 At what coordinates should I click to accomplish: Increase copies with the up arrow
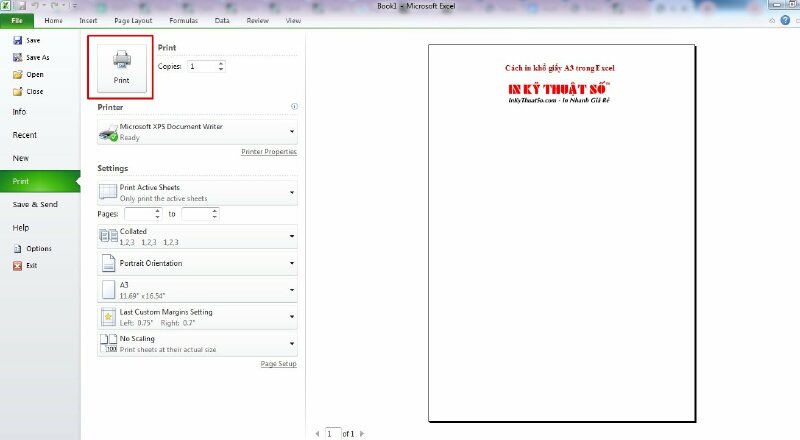coord(221,64)
